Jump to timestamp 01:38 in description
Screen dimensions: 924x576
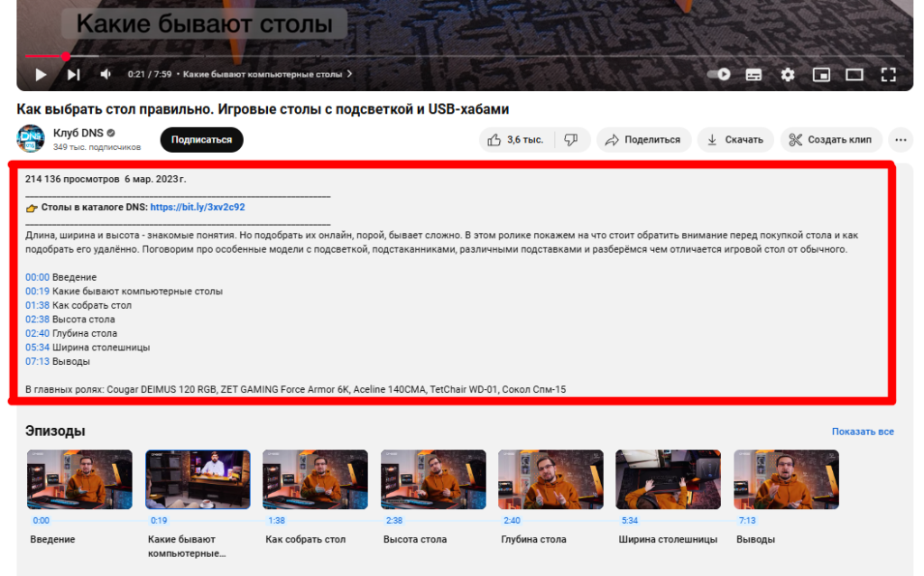pyautogui.click(x=37, y=305)
